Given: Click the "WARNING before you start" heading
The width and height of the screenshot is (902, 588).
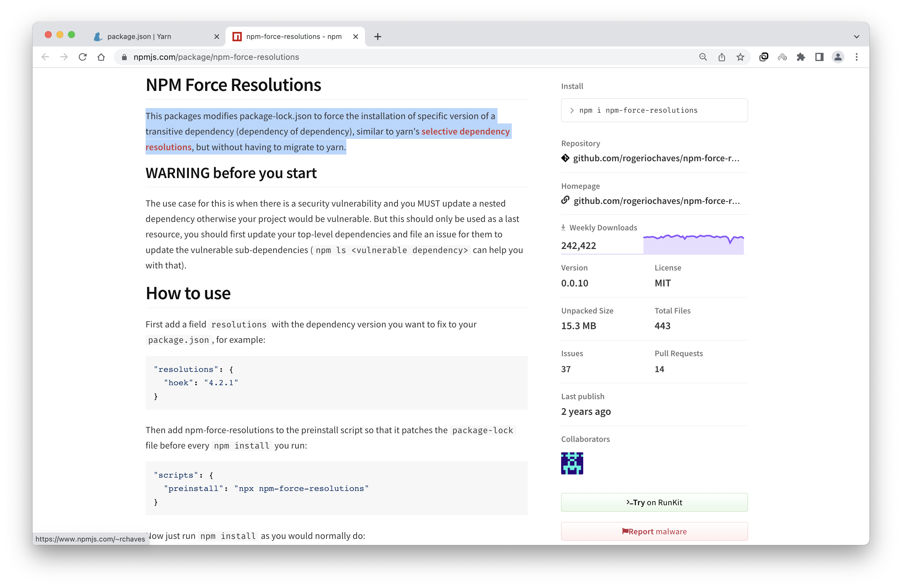Looking at the screenshot, I should tap(231, 173).
